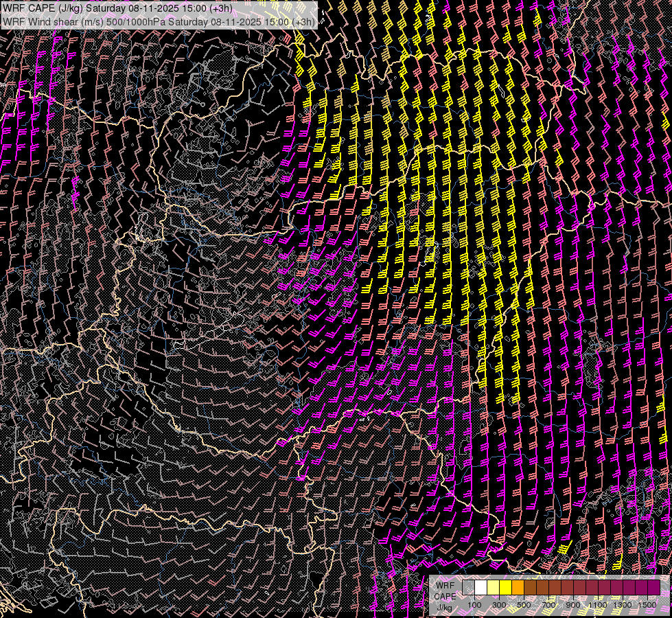Click the final purple swatch above 1500
This screenshot has height=618, width=672.
(654, 587)
